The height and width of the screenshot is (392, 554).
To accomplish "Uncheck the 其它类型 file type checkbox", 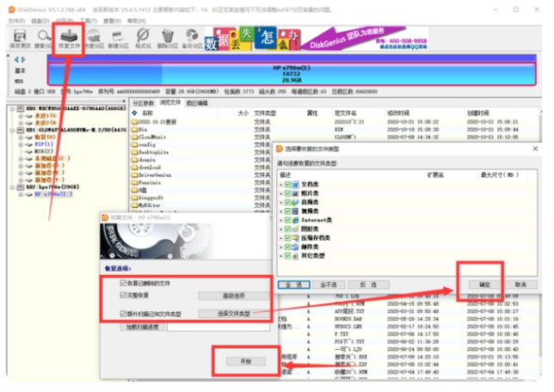I will coord(287,255).
